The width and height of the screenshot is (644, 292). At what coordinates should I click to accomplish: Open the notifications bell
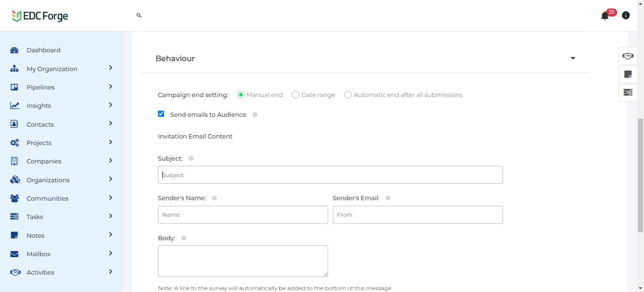605,16
